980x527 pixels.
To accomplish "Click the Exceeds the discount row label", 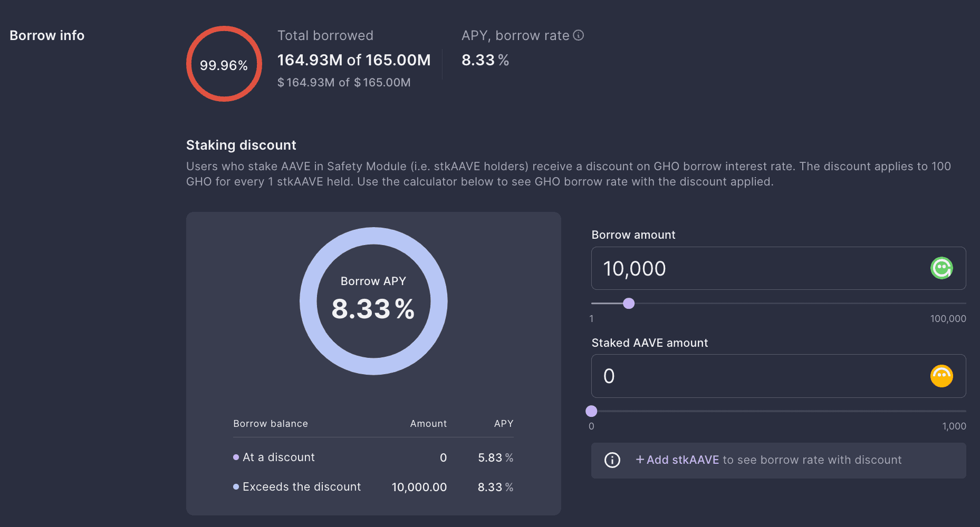I will pyautogui.click(x=302, y=487).
